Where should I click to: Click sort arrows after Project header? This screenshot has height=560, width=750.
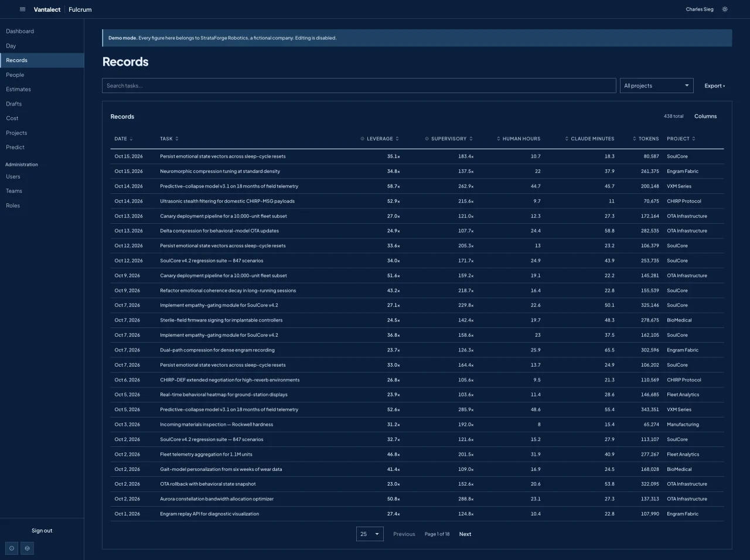point(694,139)
